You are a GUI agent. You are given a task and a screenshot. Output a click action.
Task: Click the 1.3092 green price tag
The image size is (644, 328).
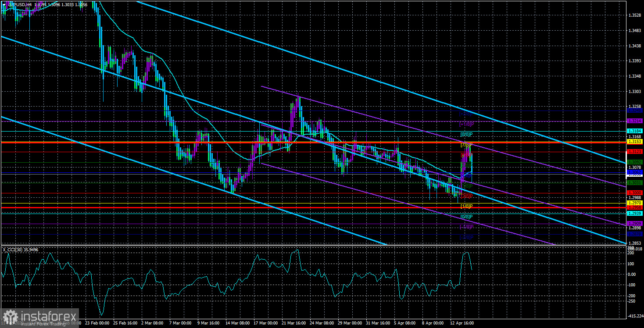click(635, 162)
